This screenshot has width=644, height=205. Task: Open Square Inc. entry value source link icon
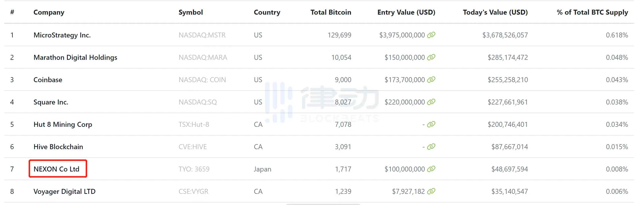[431, 102]
